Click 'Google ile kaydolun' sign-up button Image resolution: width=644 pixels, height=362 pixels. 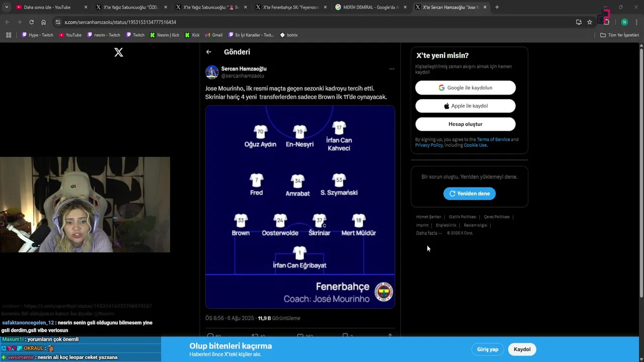tap(465, 87)
